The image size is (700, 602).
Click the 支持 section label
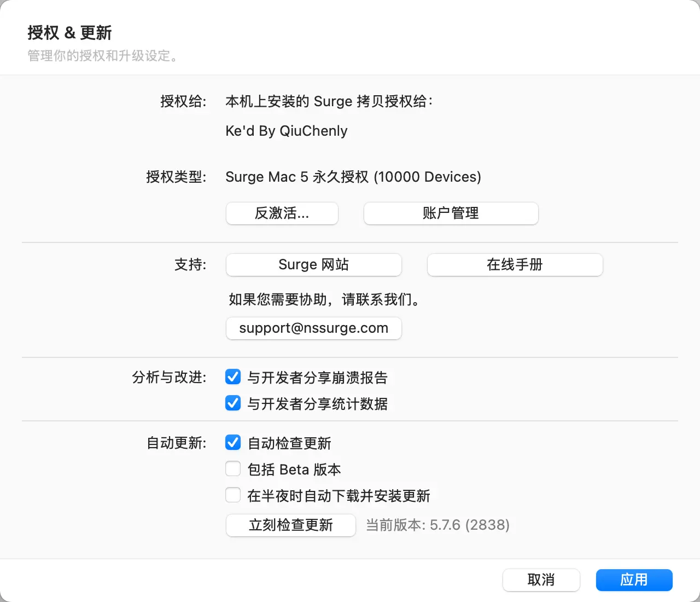coord(190,265)
